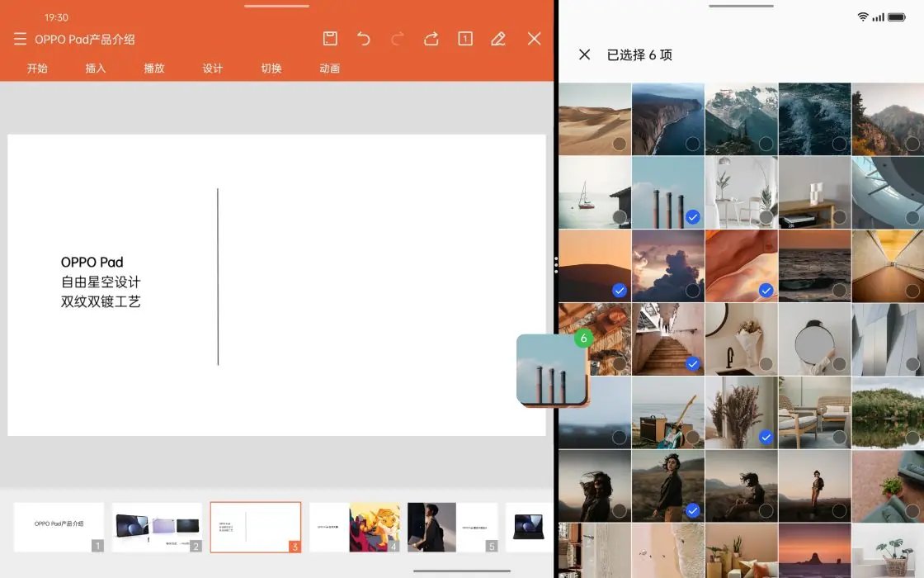Select the coastal cliff photo checkbox

(693, 144)
